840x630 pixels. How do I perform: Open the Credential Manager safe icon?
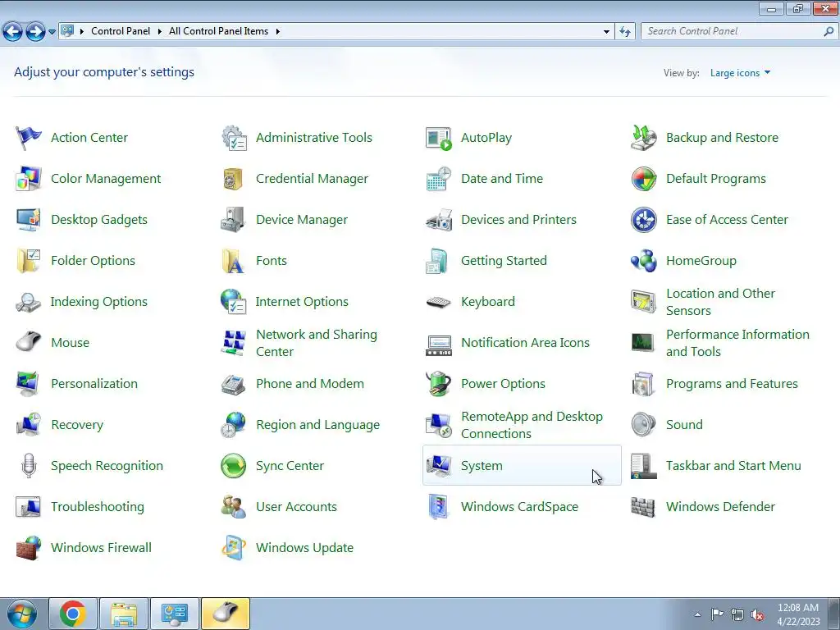[234, 179]
